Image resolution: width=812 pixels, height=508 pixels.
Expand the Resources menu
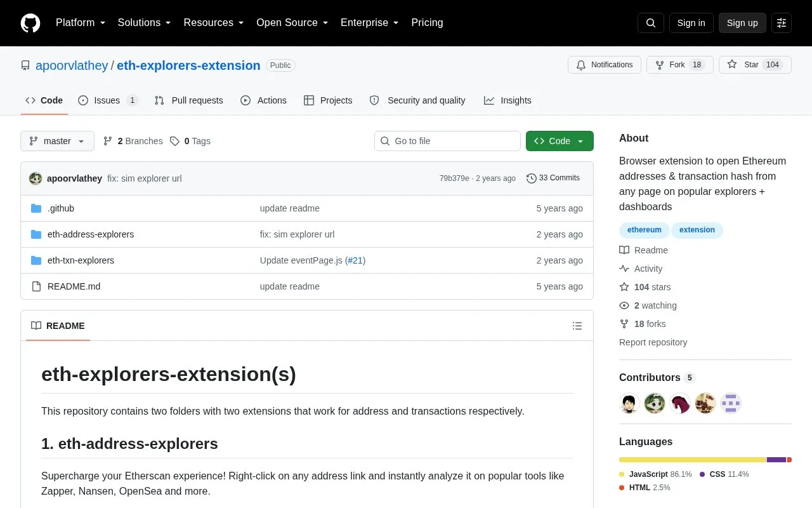click(214, 23)
